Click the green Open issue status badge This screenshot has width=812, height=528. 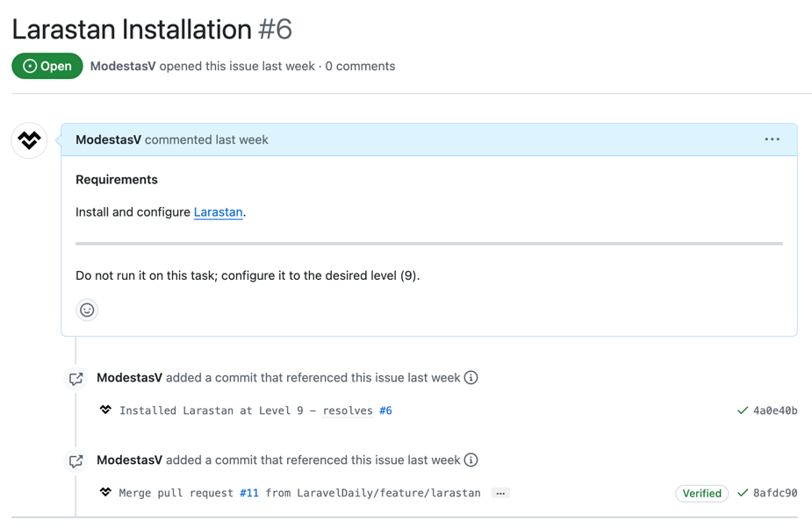(x=47, y=67)
